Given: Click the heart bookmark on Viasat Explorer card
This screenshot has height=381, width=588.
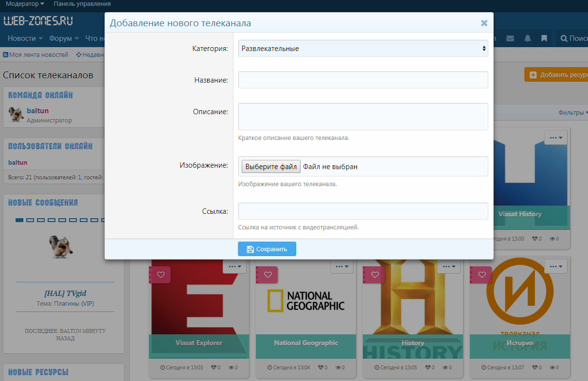Looking at the screenshot, I should pyautogui.click(x=160, y=275).
